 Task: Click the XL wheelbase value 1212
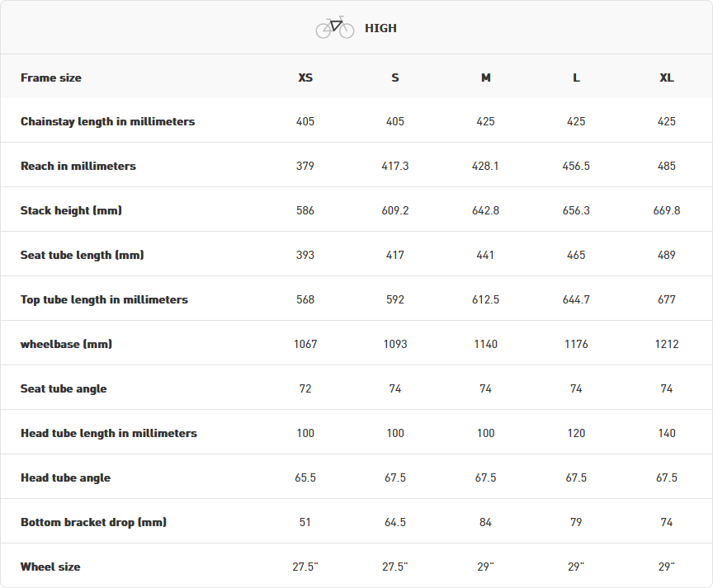[x=667, y=344]
